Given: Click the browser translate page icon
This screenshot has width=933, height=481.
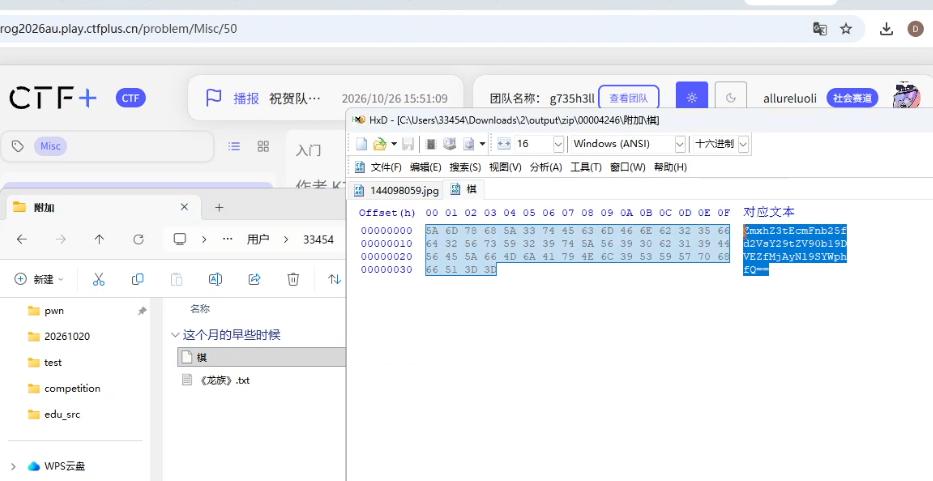Looking at the screenshot, I should coord(820,29).
